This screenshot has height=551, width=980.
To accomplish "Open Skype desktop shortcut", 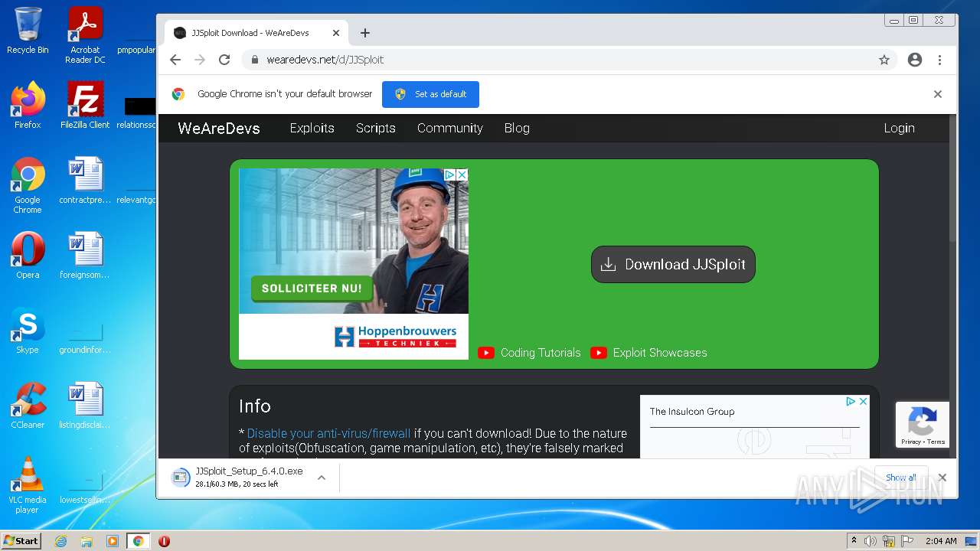I will (x=28, y=330).
